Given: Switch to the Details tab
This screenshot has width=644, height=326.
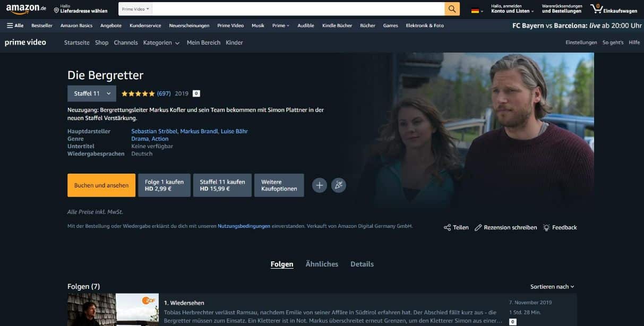Looking at the screenshot, I should pos(362,264).
